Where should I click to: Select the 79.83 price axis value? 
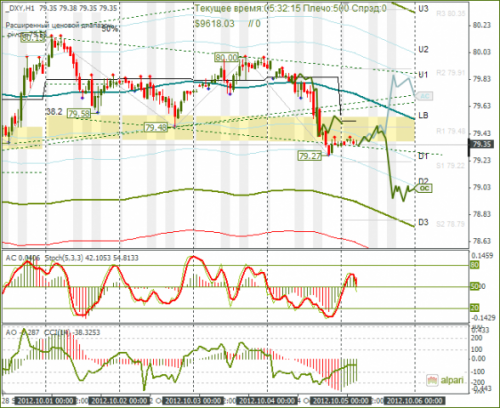[482, 79]
